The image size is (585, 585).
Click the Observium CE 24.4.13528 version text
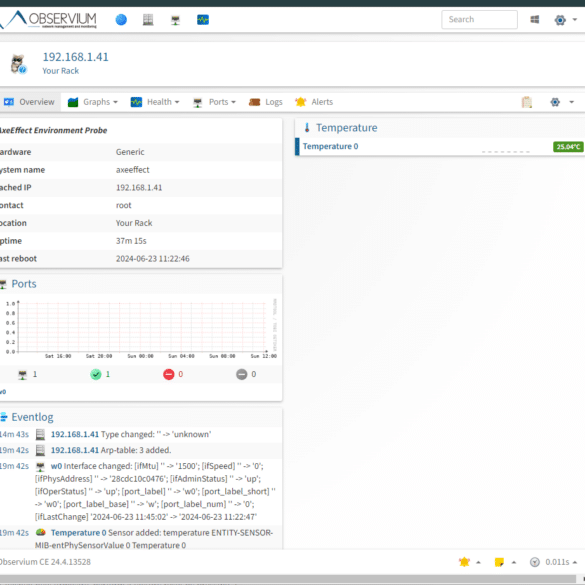pyautogui.click(x=45, y=562)
